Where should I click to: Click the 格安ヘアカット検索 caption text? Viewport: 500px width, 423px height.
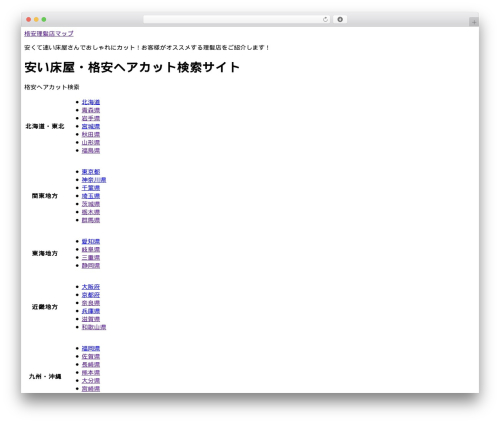tap(52, 87)
